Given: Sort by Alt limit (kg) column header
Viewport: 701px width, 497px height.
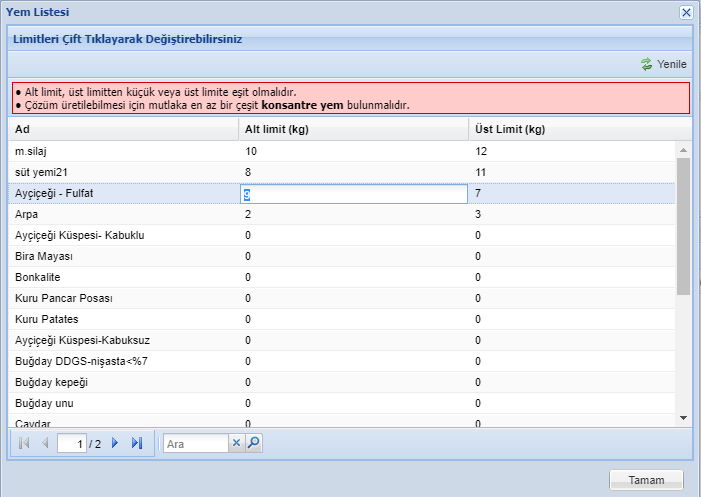Looking at the screenshot, I should [x=354, y=129].
